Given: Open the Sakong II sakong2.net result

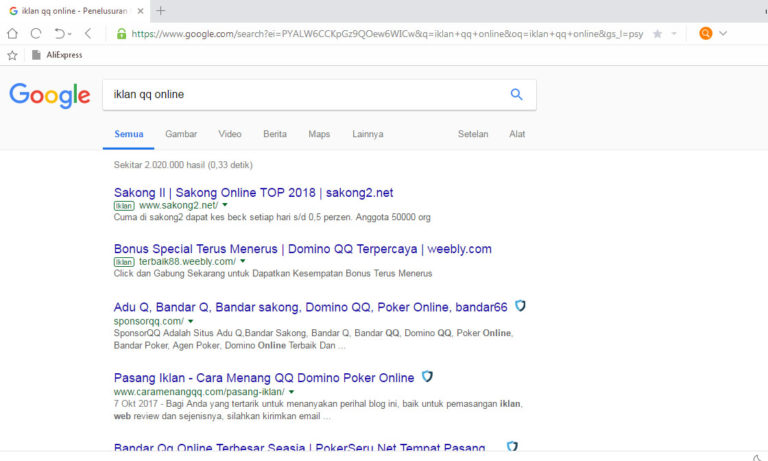Looking at the screenshot, I should (x=253, y=192).
